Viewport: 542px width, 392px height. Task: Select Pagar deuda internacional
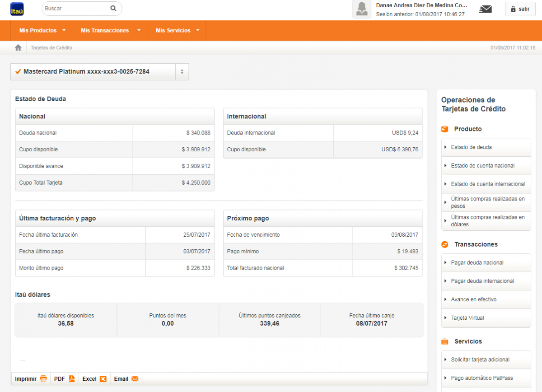(x=486, y=281)
